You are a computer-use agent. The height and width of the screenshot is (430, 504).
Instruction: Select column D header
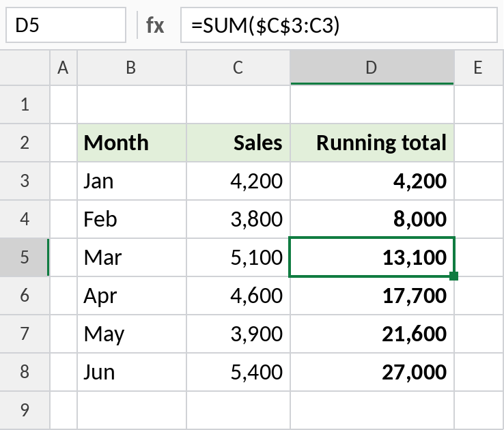click(x=372, y=68)
